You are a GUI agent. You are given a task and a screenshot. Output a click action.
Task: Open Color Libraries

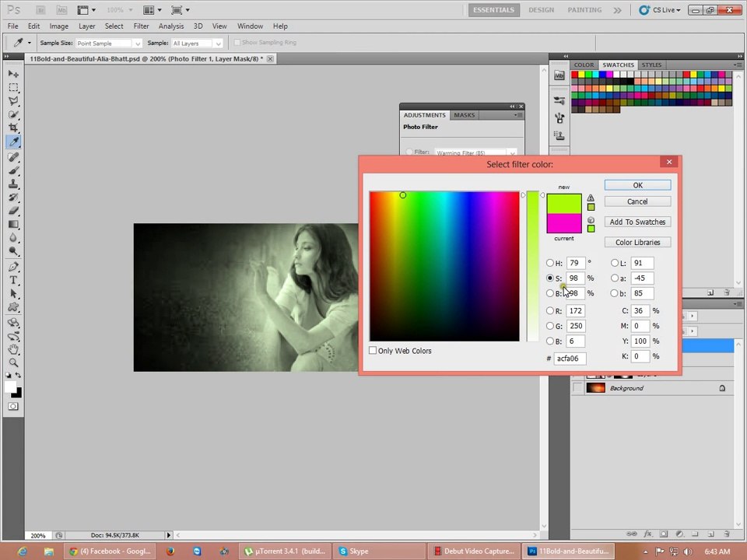[x=637, y=242]
